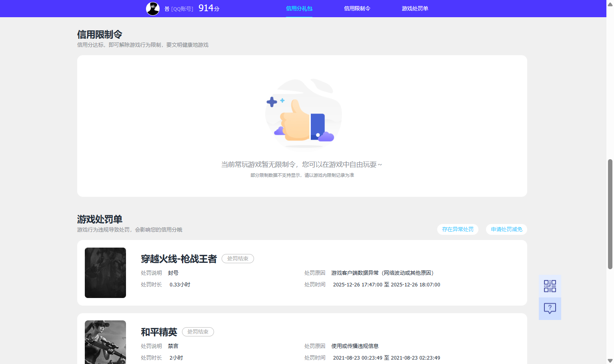Click the 当前常玩游戏暂无限制令 message
Image resolution: width=614 pixels, height=364 pixels.
(x=302, y=164)
